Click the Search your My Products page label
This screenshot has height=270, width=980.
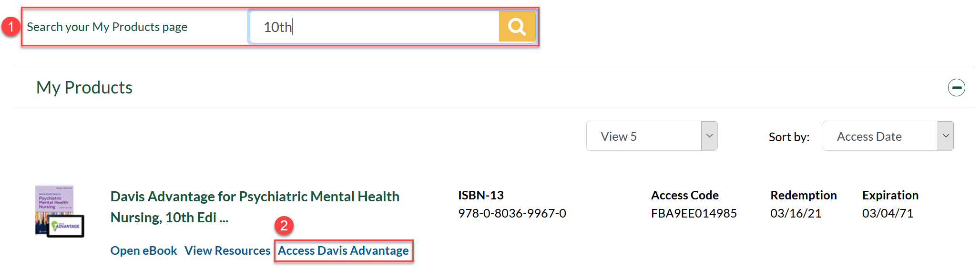(107, 27)
